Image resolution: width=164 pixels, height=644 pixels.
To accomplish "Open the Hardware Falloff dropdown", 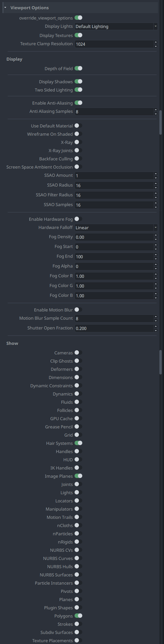I will pos(156,227).
